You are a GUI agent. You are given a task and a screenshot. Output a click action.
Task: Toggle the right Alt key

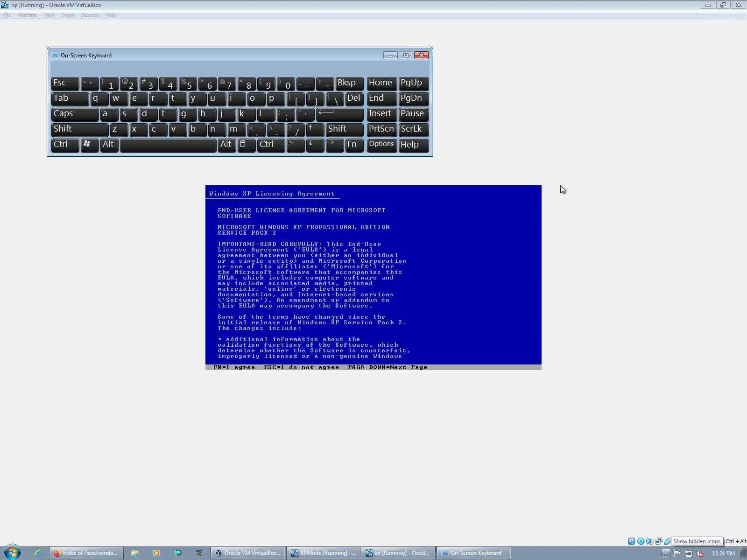coord(227,145)
